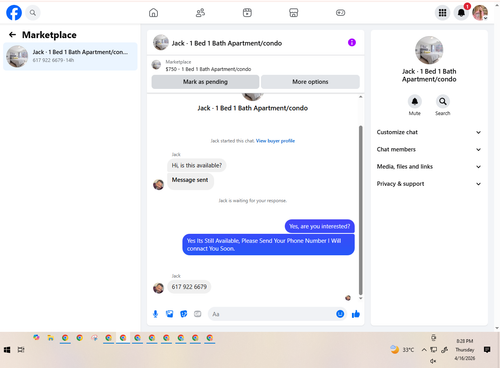Click the weather 33°C widget on the taskbar

tap(403, 350)
